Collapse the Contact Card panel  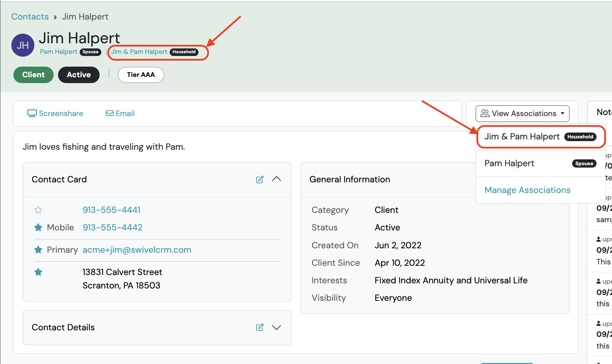pos(276,179)
